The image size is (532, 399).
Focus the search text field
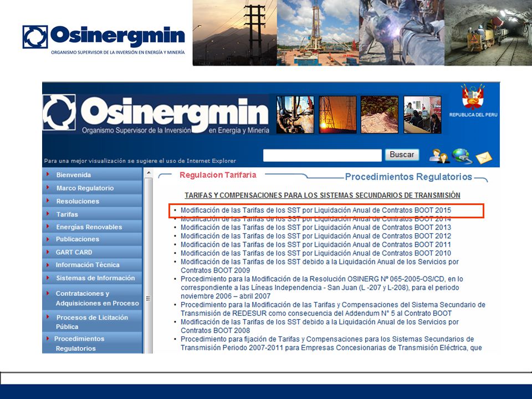tap(323, 155)
